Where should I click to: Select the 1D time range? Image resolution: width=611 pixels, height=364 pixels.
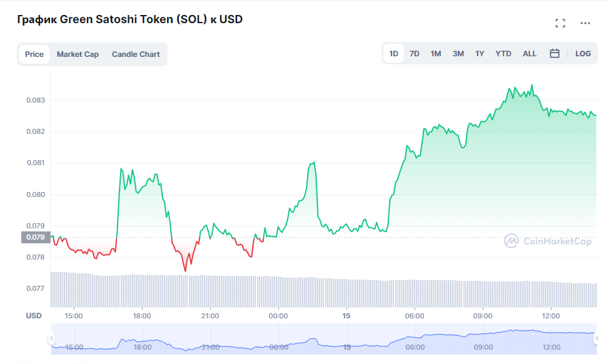click(393, 54)
